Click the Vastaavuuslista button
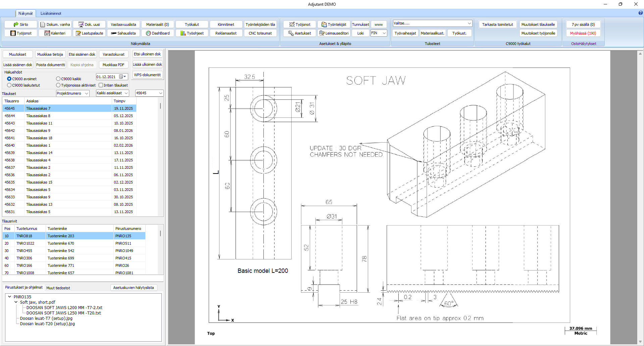This screenshot has height=346, width=644. coord(123,24)
